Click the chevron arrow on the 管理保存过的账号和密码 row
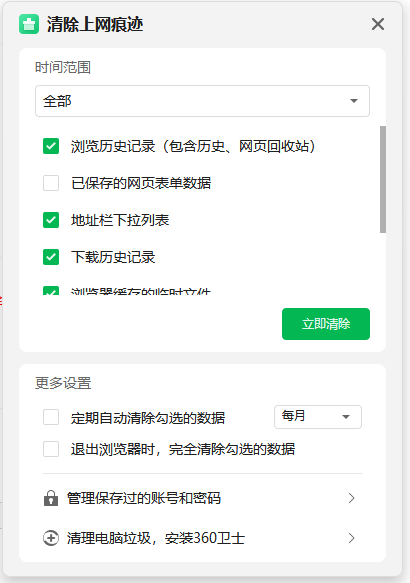Viewport: 410px width, 583px height. 351,498
